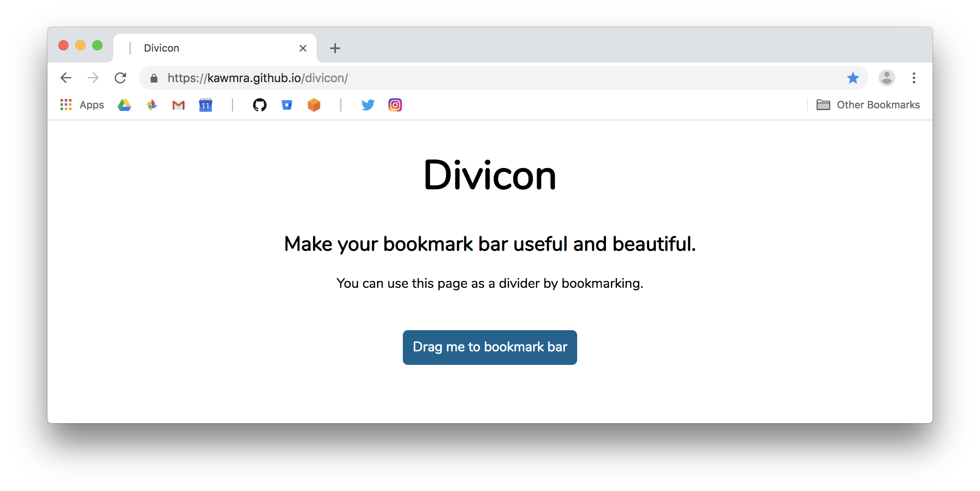Image resolution: width=980 pixels, height=491 pixels.
Task: Open Chrome three-dot menu
Action: 914,78
